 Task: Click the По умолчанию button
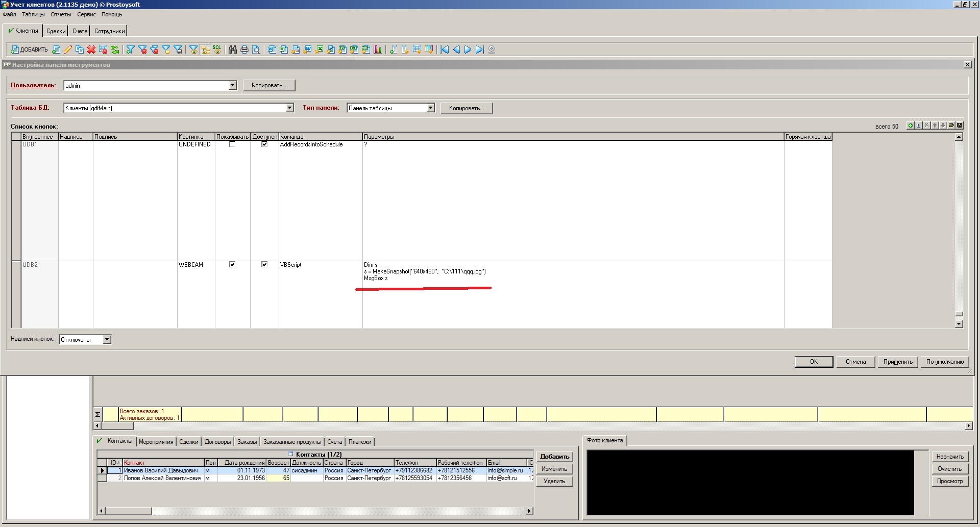(945, 362)
